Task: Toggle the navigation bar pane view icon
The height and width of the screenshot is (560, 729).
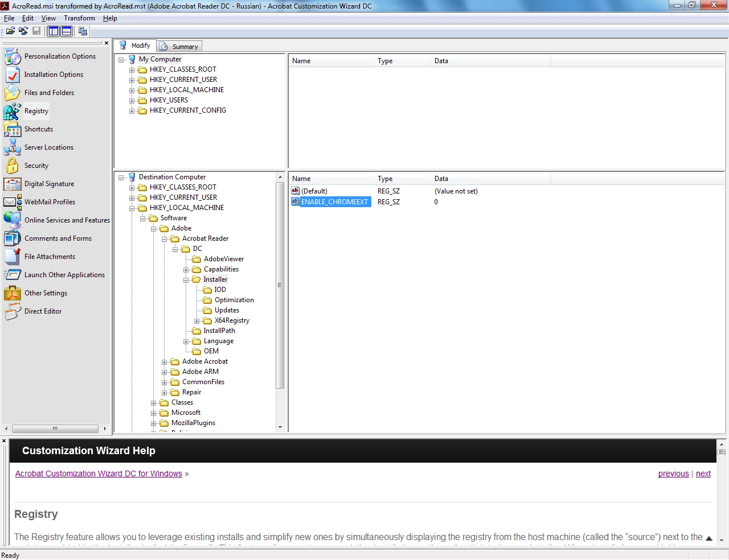Action: click(54, 31)
